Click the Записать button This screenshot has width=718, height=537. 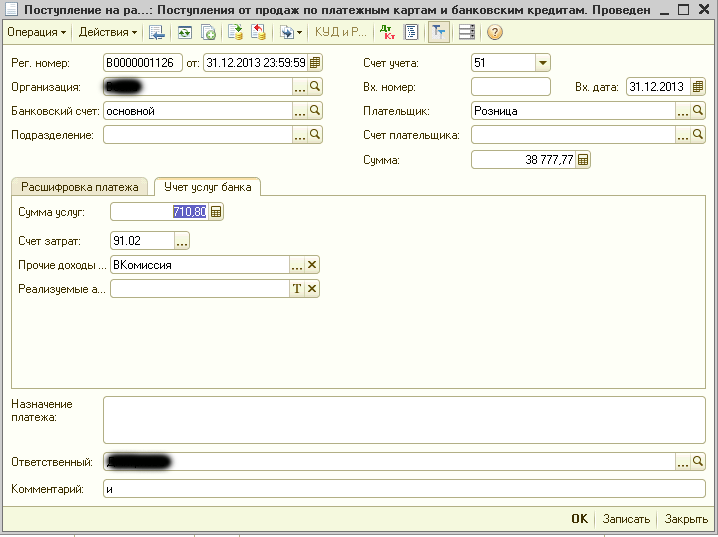[x=626, y=519]
